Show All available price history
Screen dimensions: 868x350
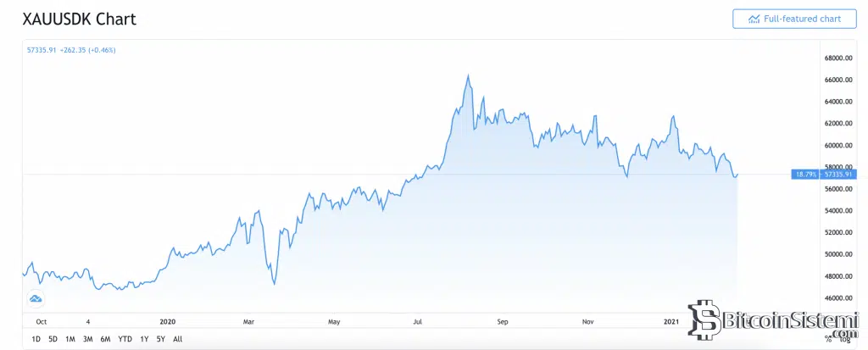point(177,339)
